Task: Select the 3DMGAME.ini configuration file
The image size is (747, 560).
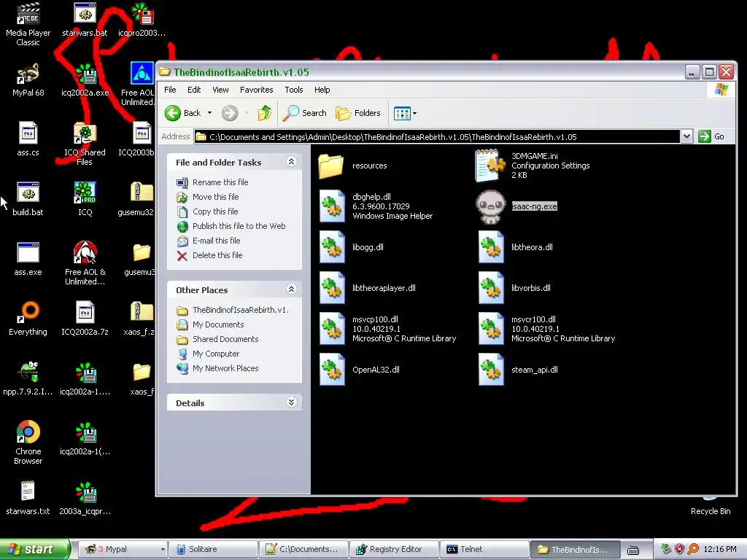Action: click(490, 166)
